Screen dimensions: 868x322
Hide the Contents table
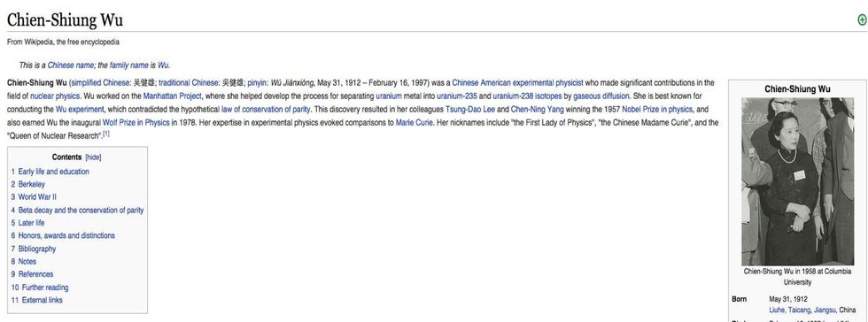point(93,157)
